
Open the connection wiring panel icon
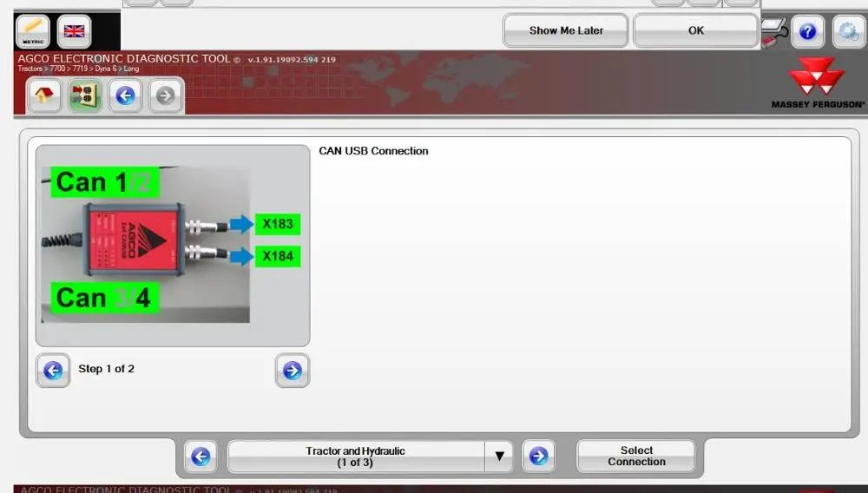click(x=84, y=95)
